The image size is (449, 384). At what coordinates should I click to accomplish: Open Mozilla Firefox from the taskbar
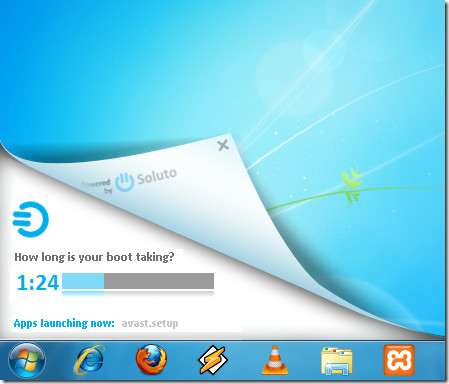point(151,360)
